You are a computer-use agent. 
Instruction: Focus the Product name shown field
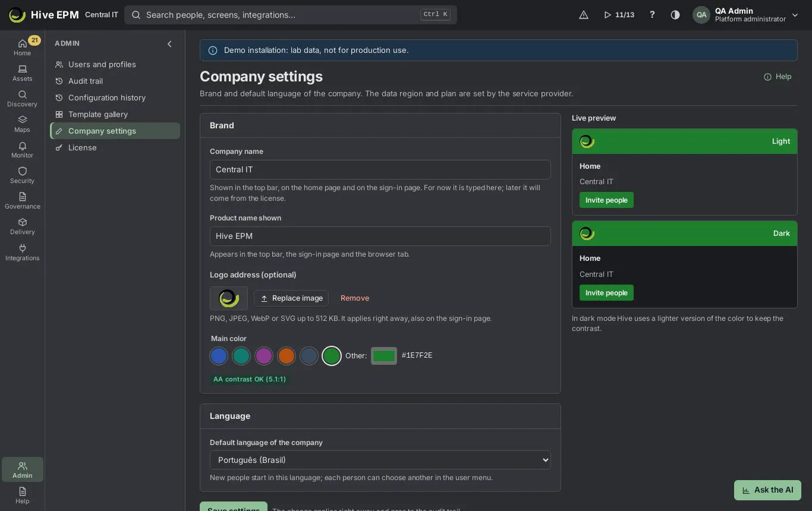(x=380, y=236)
